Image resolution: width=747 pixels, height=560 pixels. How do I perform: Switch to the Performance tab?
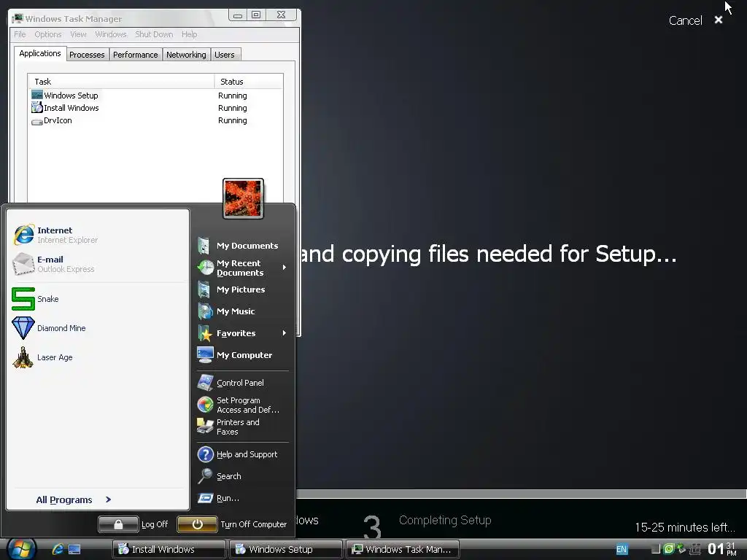[135, 55]
